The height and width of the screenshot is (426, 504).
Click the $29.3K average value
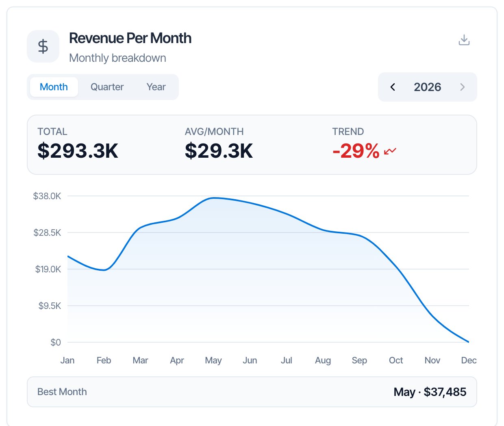pos(219,151)
